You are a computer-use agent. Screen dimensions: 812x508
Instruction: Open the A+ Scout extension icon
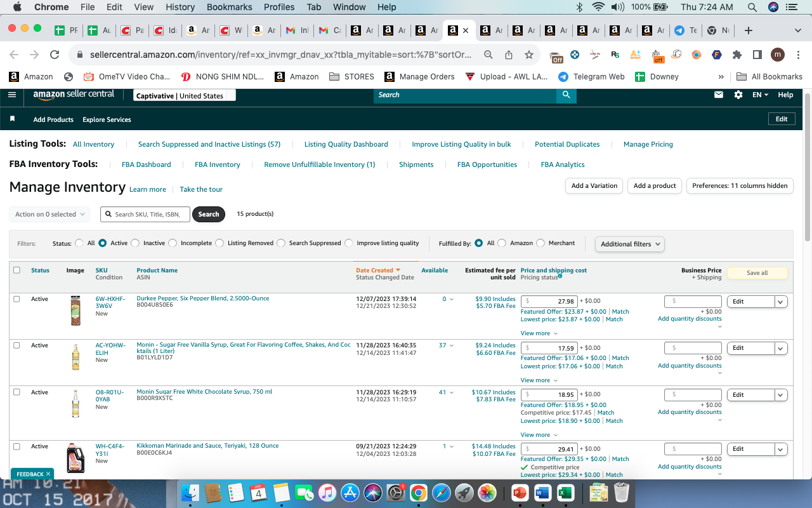(x=636, y=55)
